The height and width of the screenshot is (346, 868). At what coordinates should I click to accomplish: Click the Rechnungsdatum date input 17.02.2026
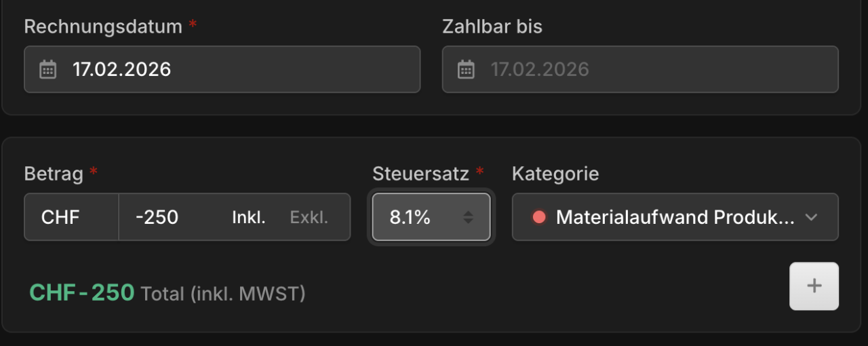(x=222, y=69)
